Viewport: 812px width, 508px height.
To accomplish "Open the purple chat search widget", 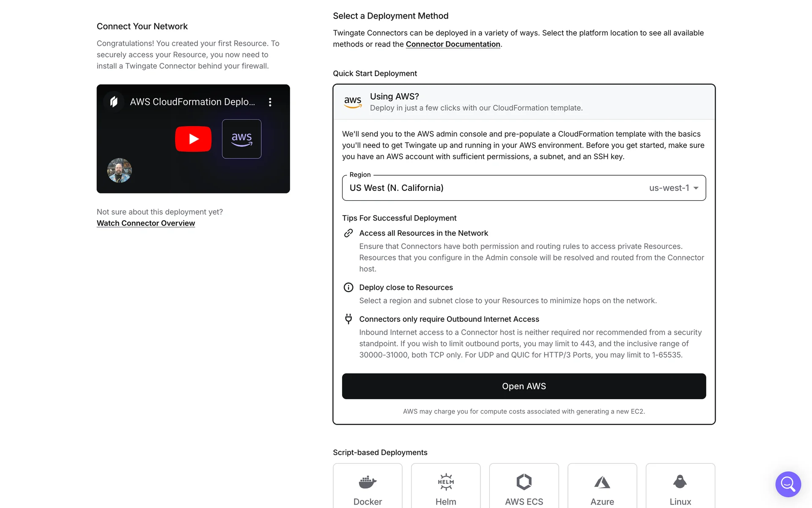I will [x=788, y=484].
